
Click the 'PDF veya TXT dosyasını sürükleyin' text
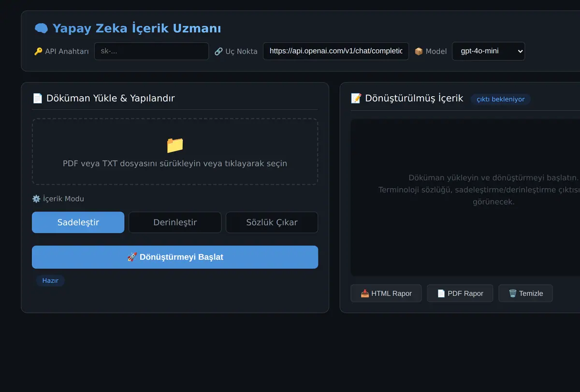(175, 163)
